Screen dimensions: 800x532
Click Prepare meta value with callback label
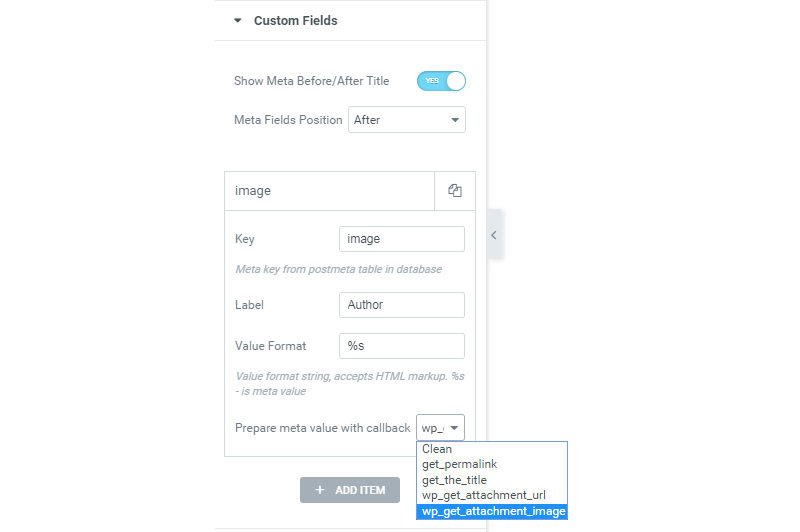322,428
